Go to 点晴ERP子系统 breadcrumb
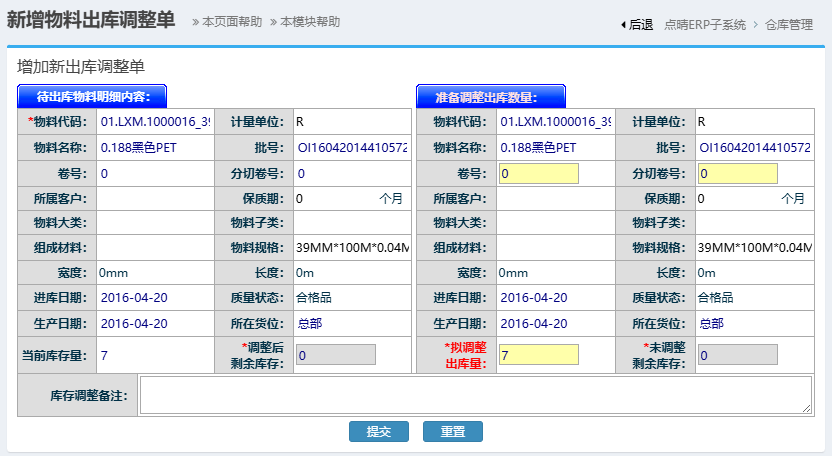Screen dimensions: 832x456 [705, 24]
